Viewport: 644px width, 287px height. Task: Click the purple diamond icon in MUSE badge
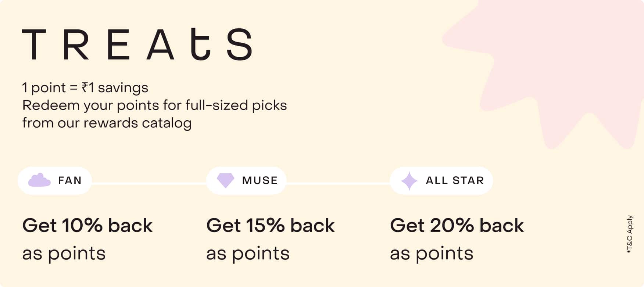click(x=225, y=180)
